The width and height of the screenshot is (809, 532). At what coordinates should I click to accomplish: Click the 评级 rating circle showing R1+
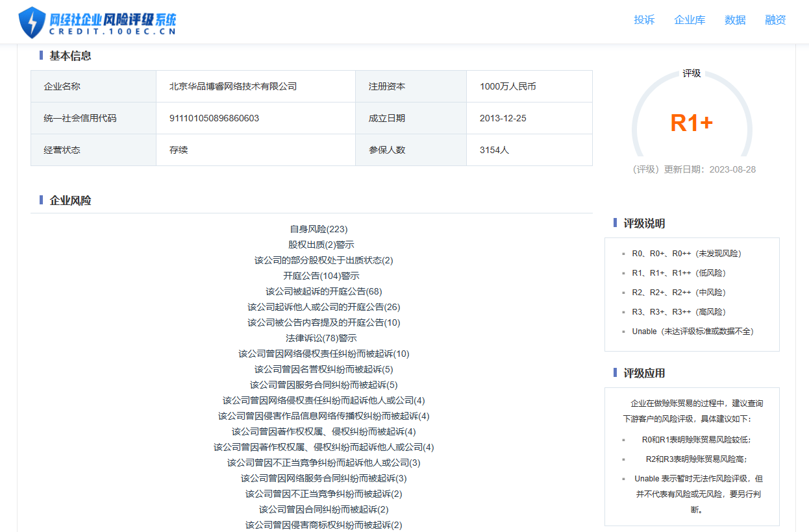(691, 121)
